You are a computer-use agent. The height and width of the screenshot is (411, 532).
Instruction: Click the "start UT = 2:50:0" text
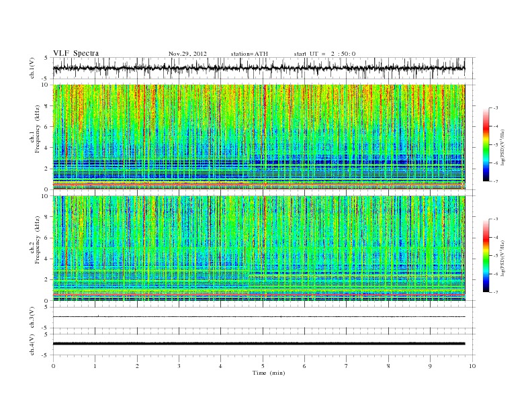(x=324, y=54)
